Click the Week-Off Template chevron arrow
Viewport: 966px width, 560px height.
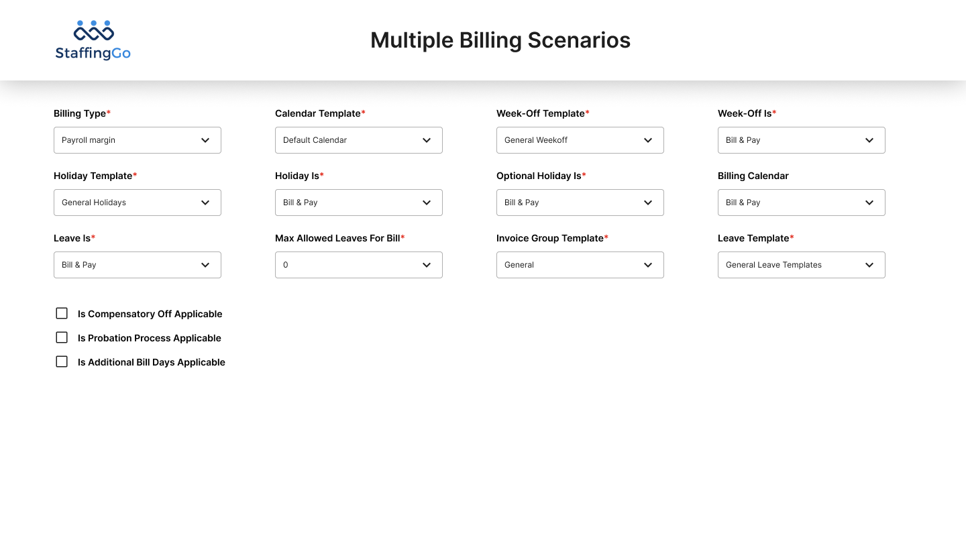[648, 140]
